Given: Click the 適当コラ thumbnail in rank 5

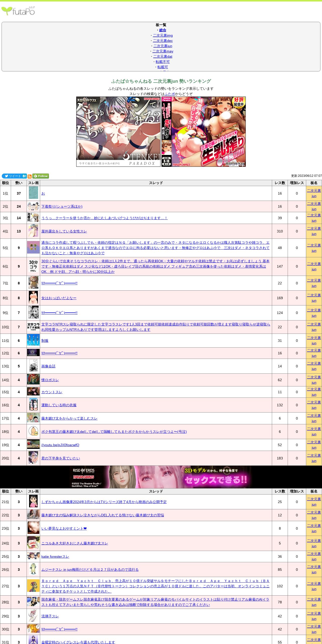Looking at the screenshot, I should pyautogui.click(x=33, y=247).
